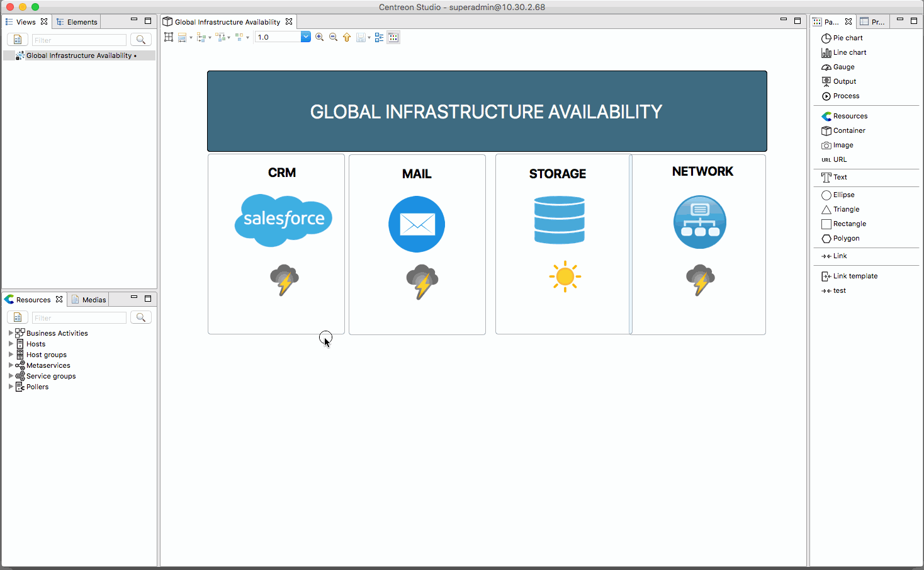Pick the Container tool from the palette
The height and width of the screenshot is (570, 924).
click(x=848, y=130)
